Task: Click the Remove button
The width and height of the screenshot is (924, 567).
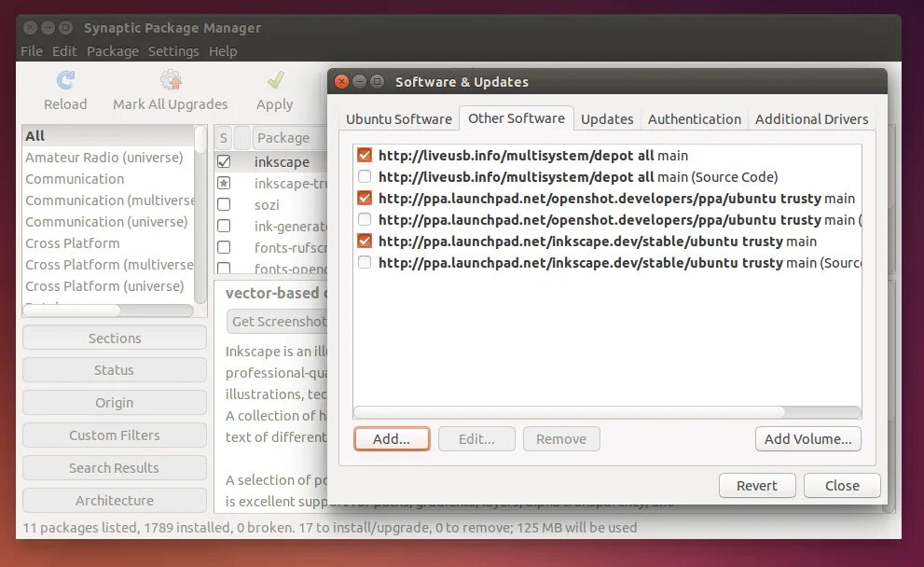Action: pyautogui.click(x=561, y=439)
